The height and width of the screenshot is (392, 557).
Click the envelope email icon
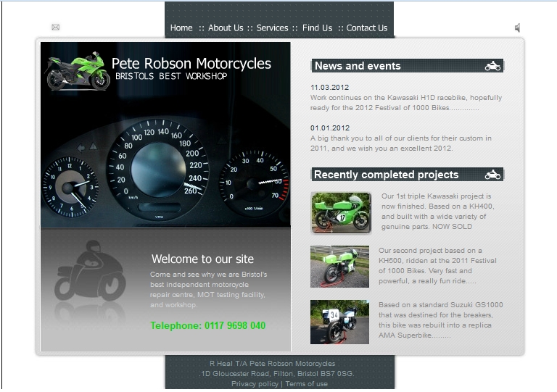click(55, 28)
